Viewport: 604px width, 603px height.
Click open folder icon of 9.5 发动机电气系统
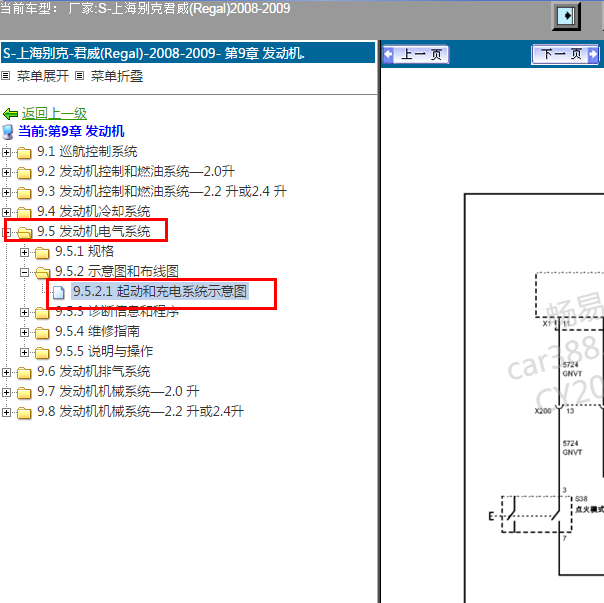coord(25,233)
